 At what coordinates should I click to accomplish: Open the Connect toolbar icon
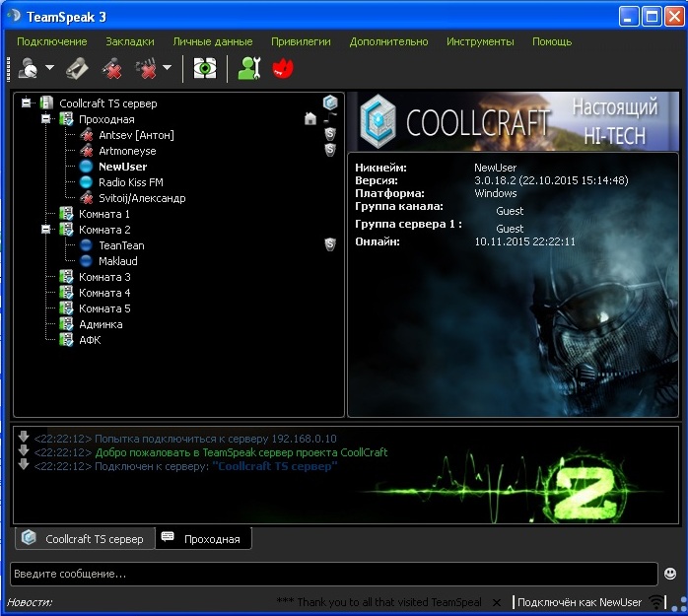[x=28, y=68]
